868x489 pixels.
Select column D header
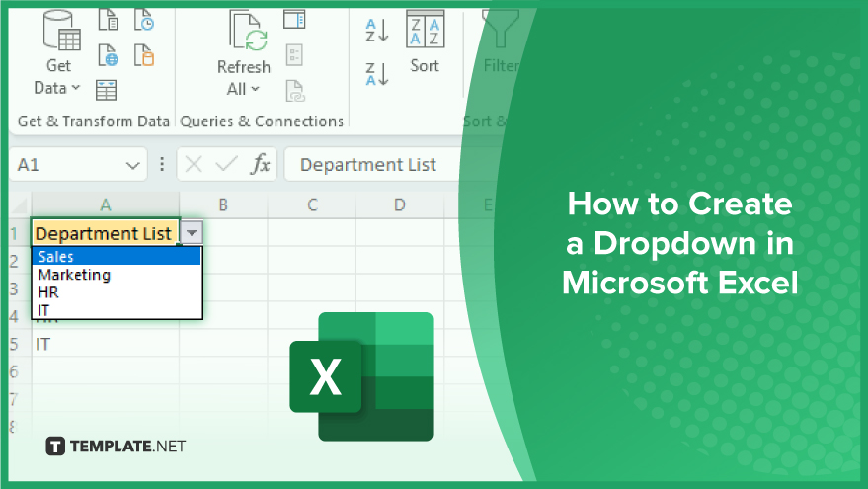[400, 204]
